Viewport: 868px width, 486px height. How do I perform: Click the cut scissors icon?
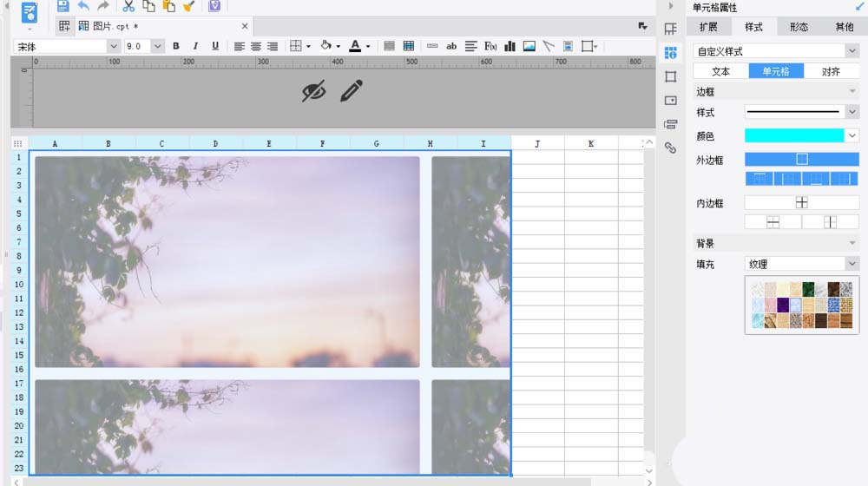(128, 6)
